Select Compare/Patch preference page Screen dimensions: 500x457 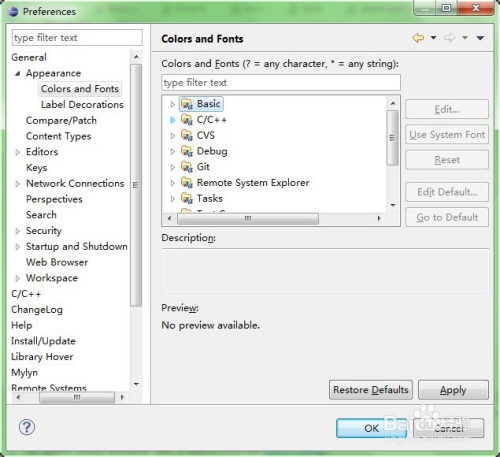(61, 120)
